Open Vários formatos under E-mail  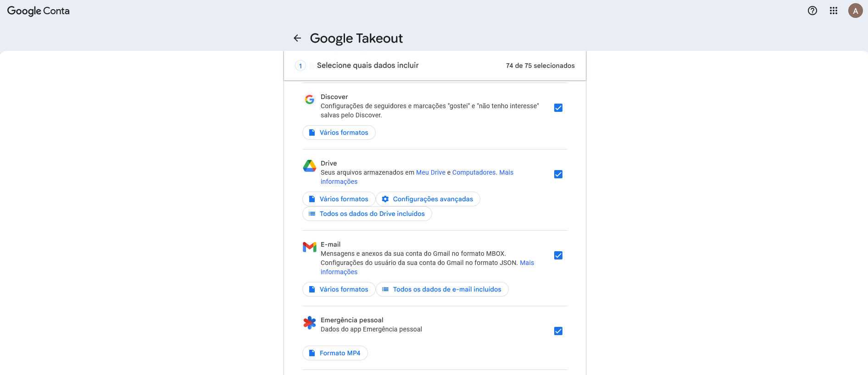339,289
